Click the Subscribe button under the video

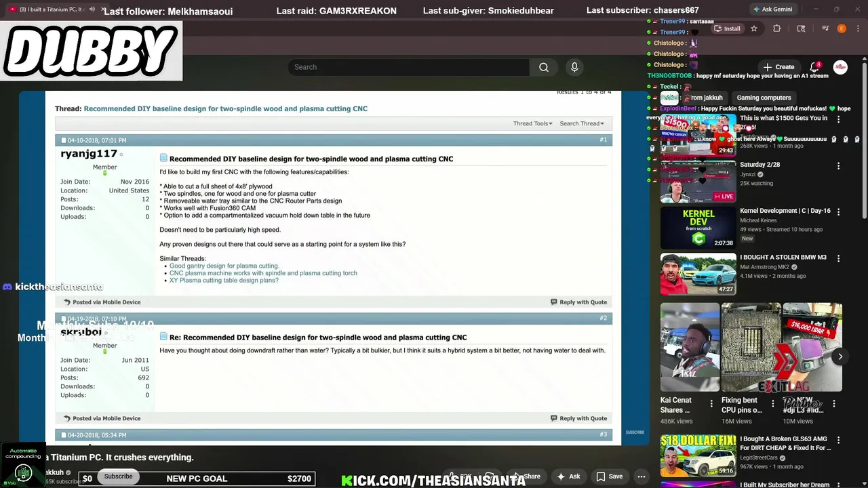[x=119, y=476]
